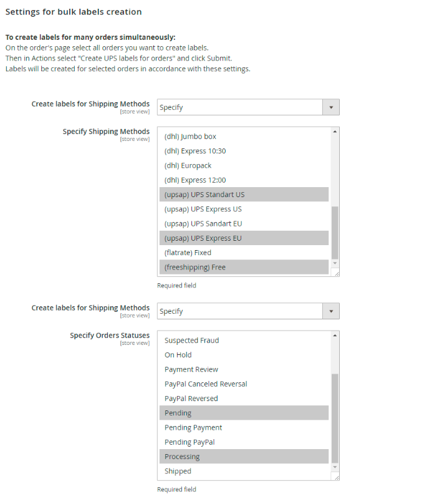Click the scroll-down arrow in the Shipping Methods list
Screen dimensions: 447x504
(335, 263)
